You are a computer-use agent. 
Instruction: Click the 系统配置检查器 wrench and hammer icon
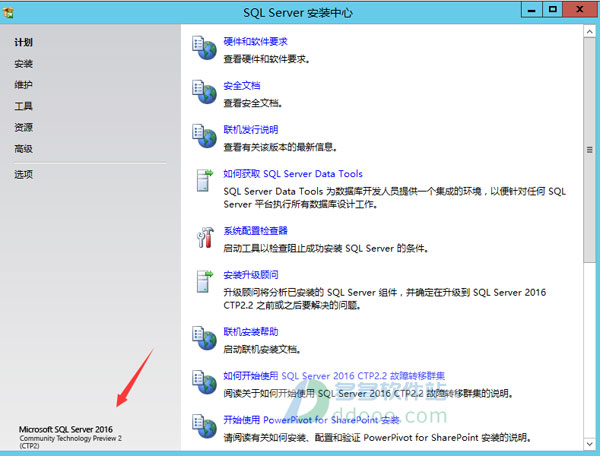(x=205, y=237)
